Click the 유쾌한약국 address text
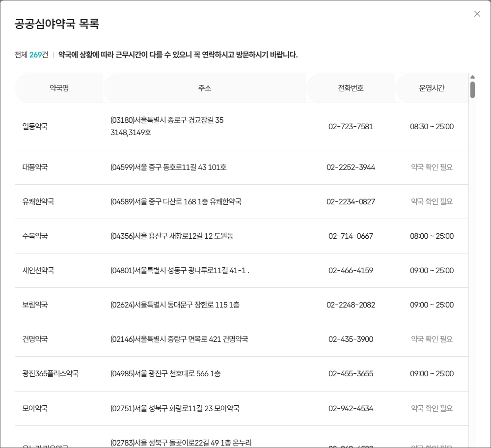This screenshot has height=448, width=491. [x=176, y=202]
